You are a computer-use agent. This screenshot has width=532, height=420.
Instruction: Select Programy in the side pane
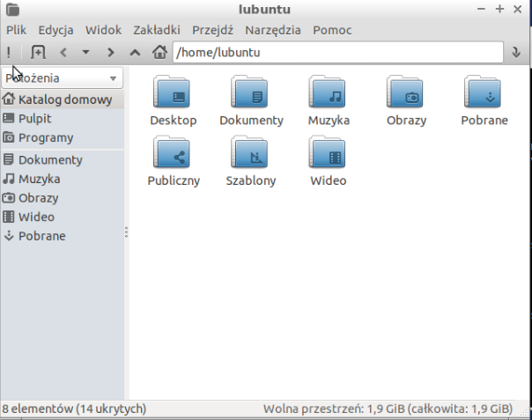tap(46, 138)
